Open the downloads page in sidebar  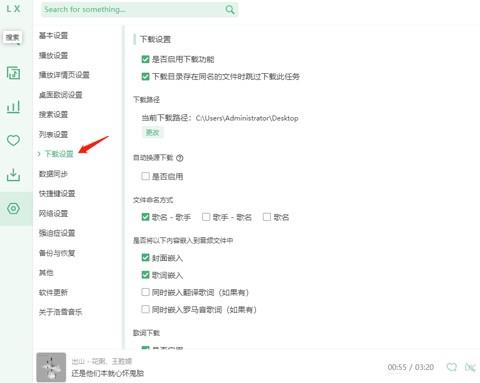pyautogui.click(x=13, y=175)
